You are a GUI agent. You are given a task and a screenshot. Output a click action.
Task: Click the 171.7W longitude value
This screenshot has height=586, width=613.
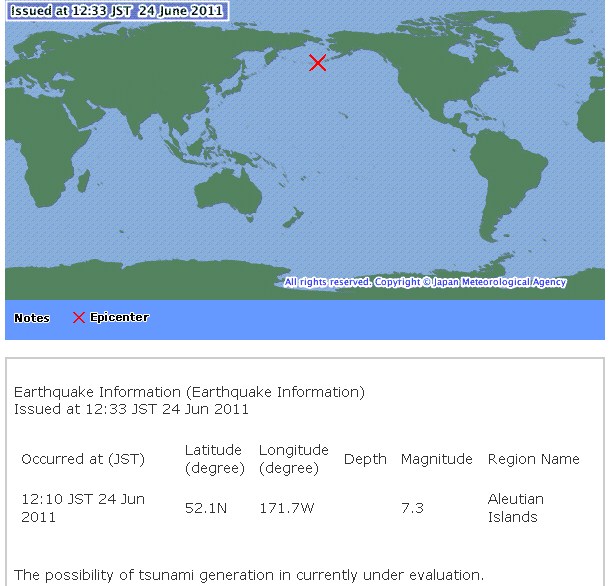pos(287,508)
